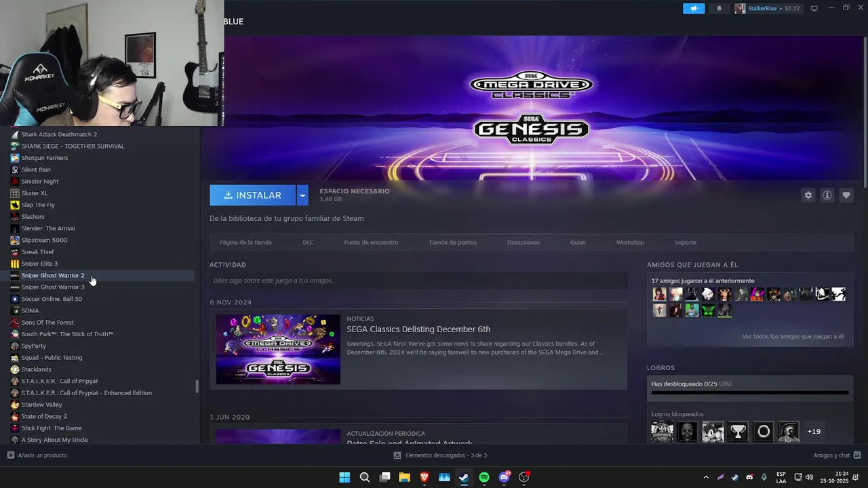Open the DLC tab

coord(308,242)
